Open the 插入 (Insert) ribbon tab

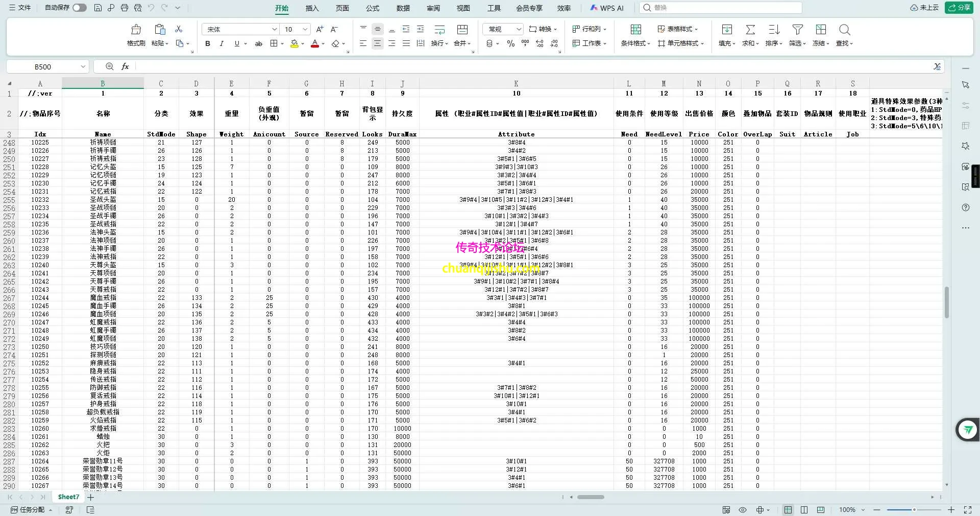[312, 8]
